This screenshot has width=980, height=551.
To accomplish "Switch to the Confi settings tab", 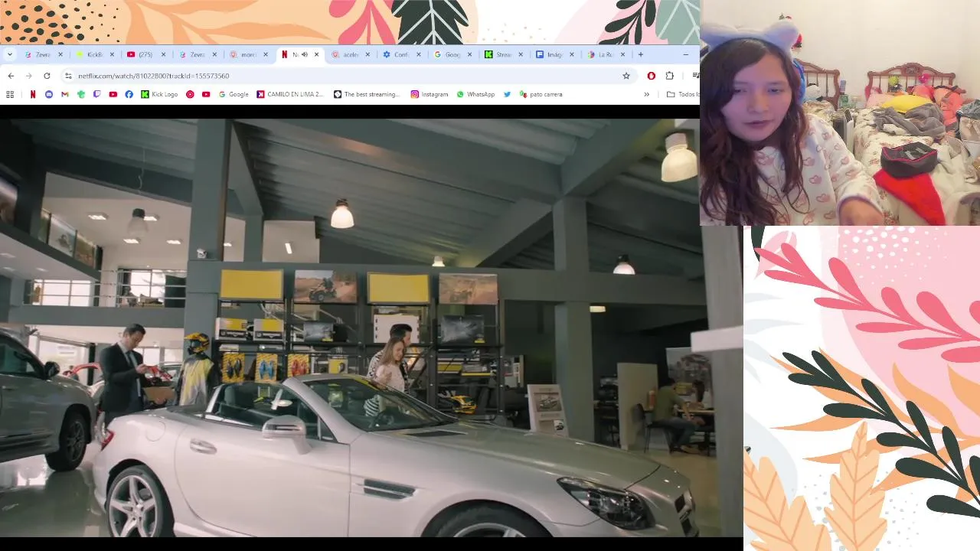I will (402, 54).
